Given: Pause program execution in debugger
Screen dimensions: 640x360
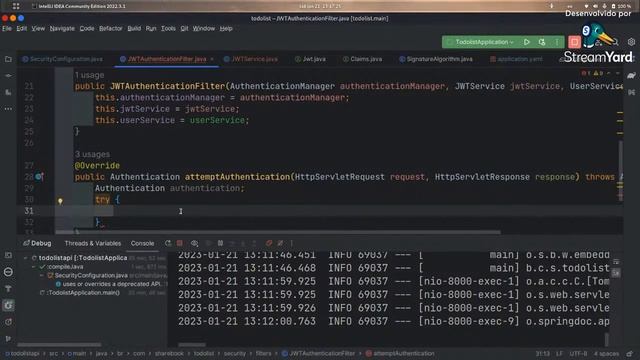Looking at the screenshot, I should click(x=220, y=243).
